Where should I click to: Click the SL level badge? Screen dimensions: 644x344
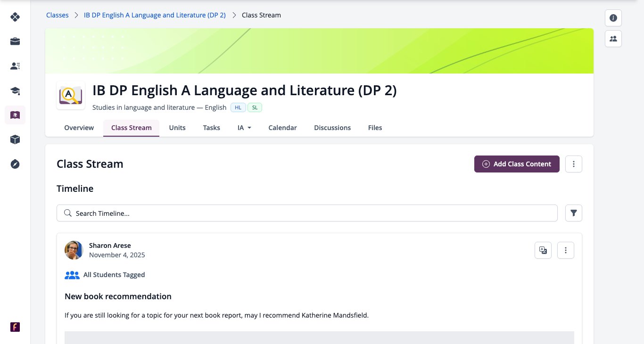[255, 107]
